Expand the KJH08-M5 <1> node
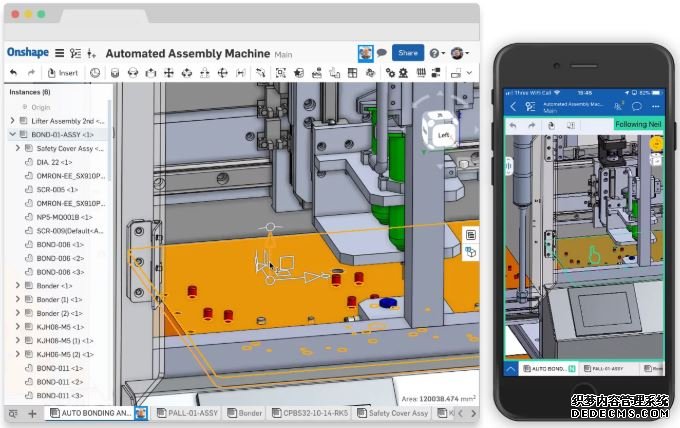The width and height of the screenshot is (680, 428). (18, 327)
